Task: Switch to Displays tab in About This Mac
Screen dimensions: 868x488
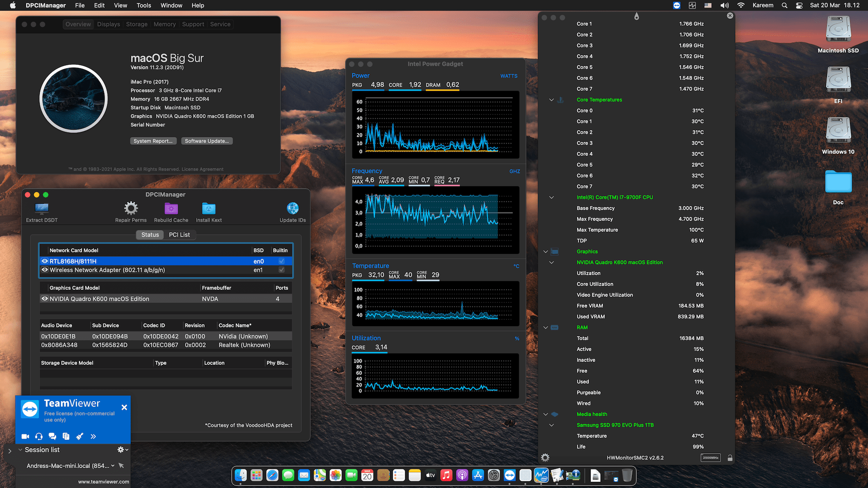Action: 108,24
